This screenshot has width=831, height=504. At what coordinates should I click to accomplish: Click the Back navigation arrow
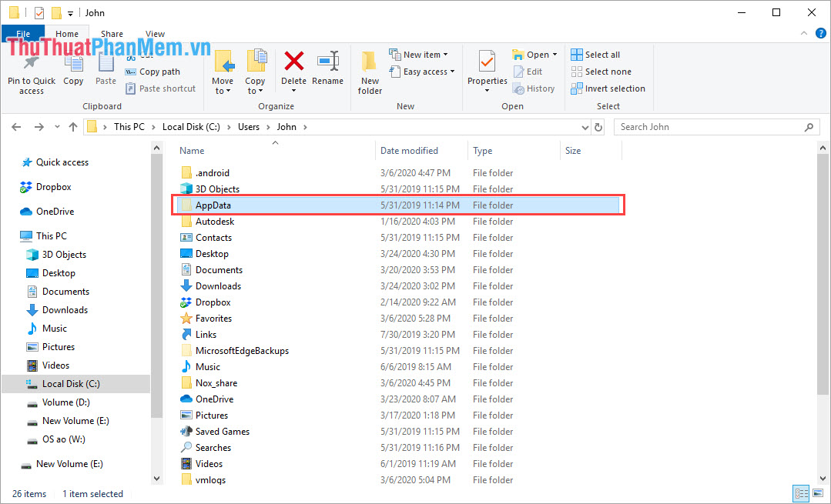point(16,126)
